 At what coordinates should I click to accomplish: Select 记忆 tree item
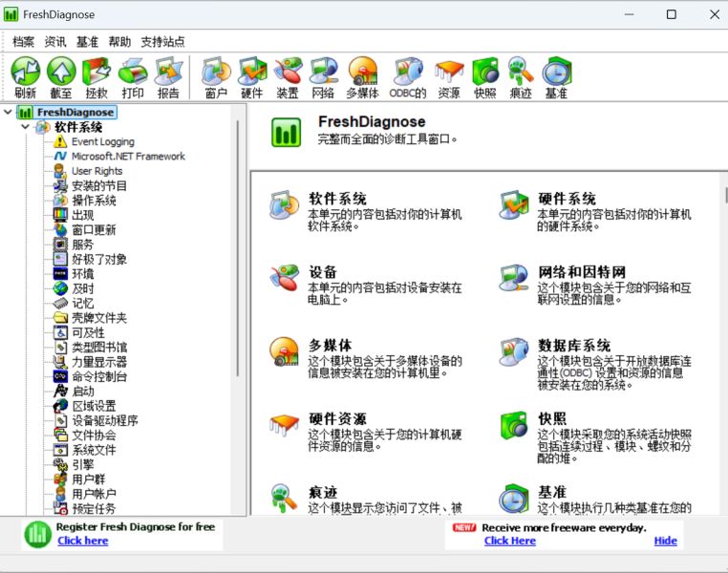pyautogui.click(x=83, y=303)
